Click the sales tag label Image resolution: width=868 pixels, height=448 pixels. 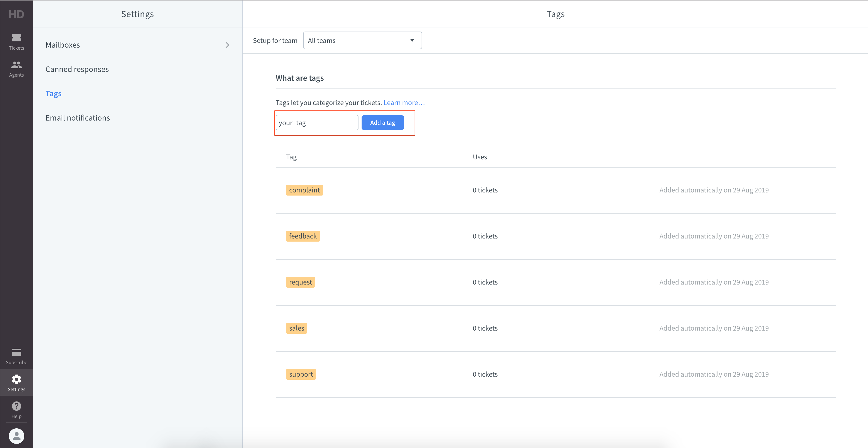coord(296,328)
